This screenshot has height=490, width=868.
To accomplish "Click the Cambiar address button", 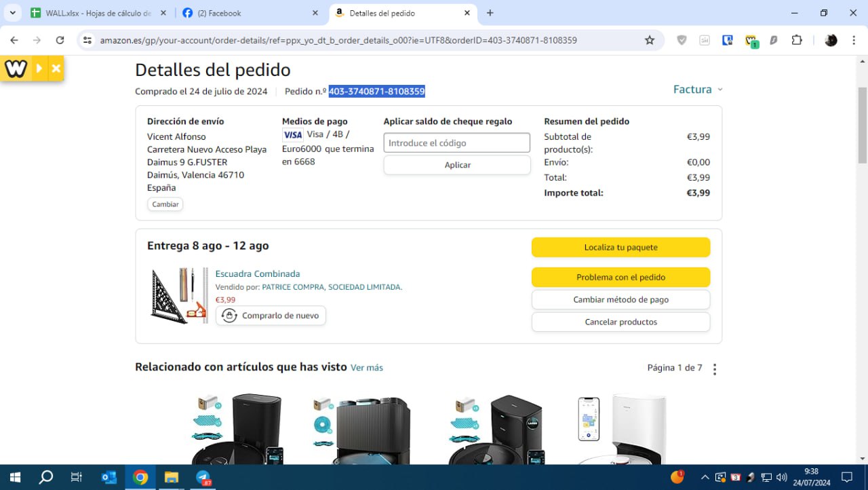I will [x=165, y=204].
